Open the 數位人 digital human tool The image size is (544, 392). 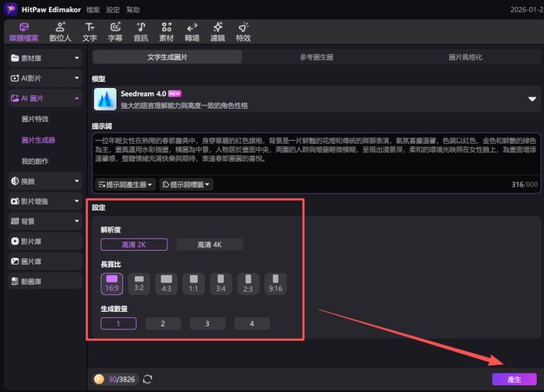click(x=60, y=32)
